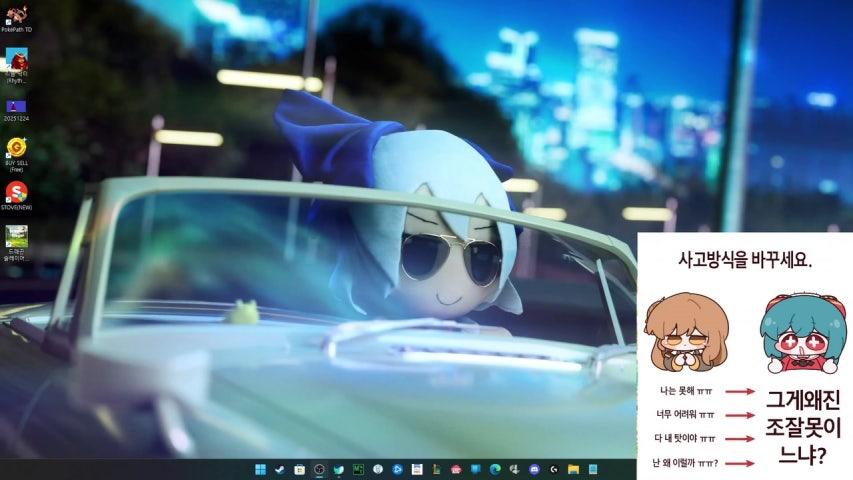Open the notepad-style app in taskbar
The width and height of the screenshot is (853, 480).
[x=417, y=469]
